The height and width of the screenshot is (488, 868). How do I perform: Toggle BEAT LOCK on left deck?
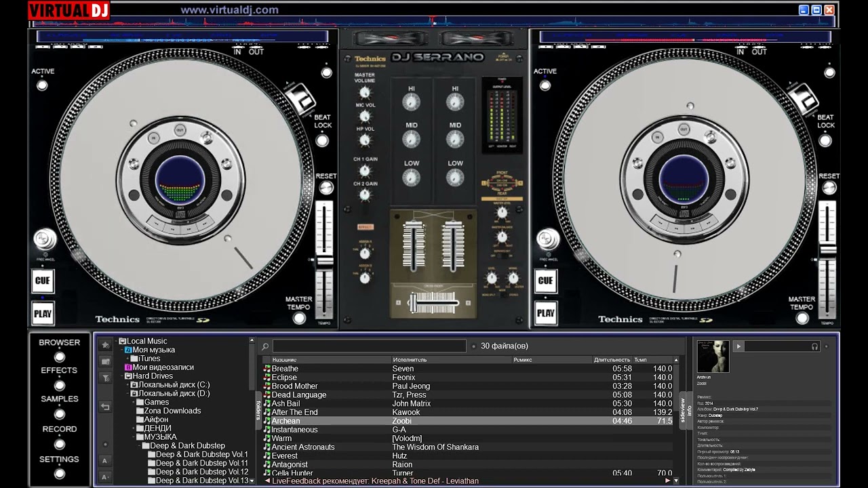coord(322,141)
